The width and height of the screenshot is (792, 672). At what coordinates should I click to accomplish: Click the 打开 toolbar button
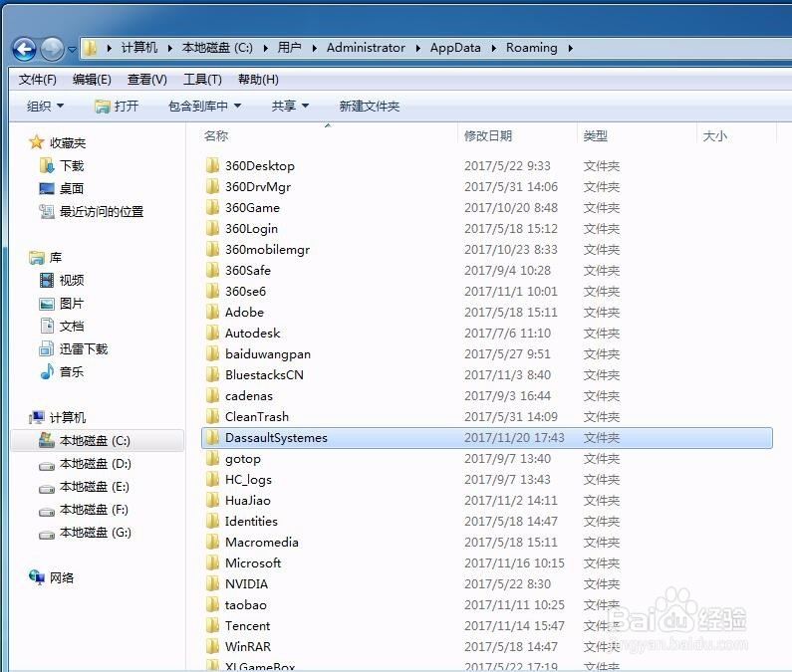117,106
